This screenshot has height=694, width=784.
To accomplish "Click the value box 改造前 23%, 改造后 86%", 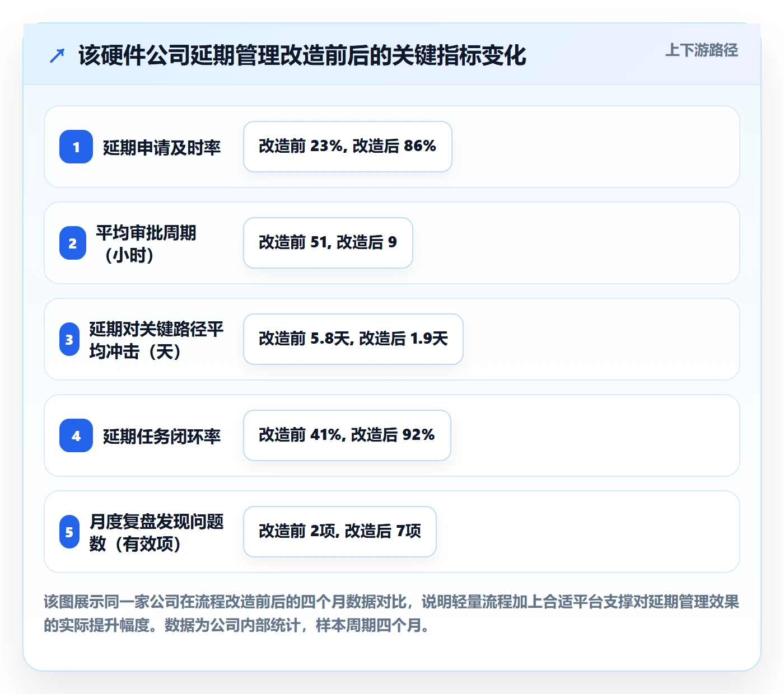I will (x=348, y=147).
